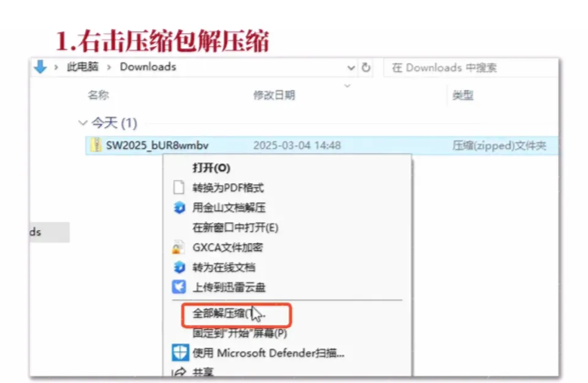Screen dimensions: 588x383
Task: Select 固定到"开始"屏幕(P) menu entry
Action: click(239, 333)
